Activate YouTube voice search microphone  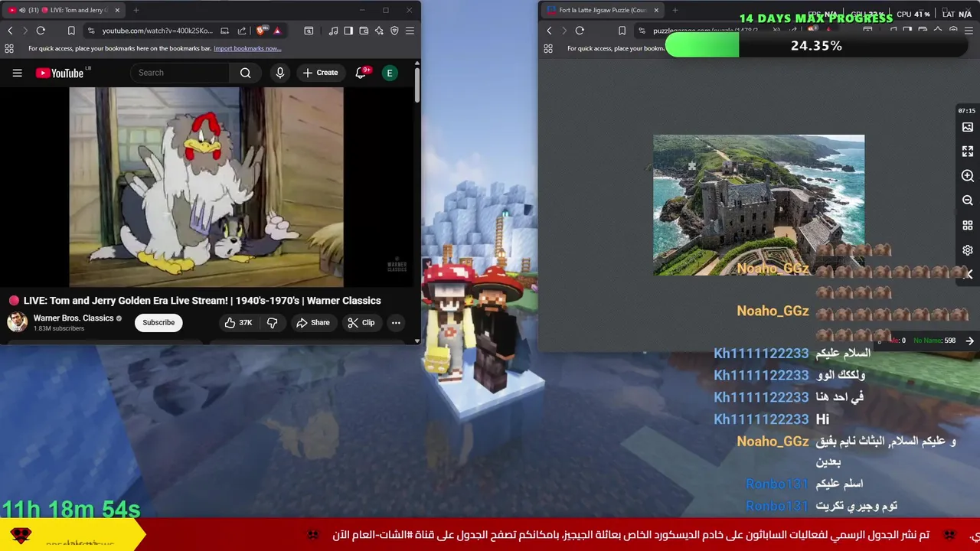pyautogui.click(x=280, y=73)
